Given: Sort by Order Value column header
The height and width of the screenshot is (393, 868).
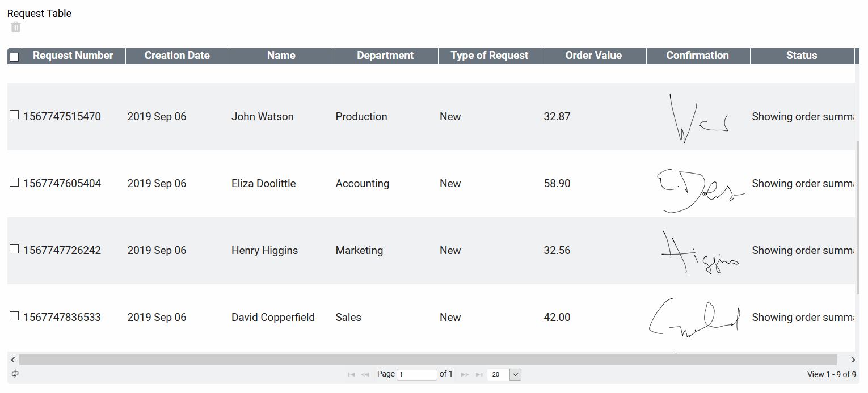Looking at the screenshot, I should (593, 56).
